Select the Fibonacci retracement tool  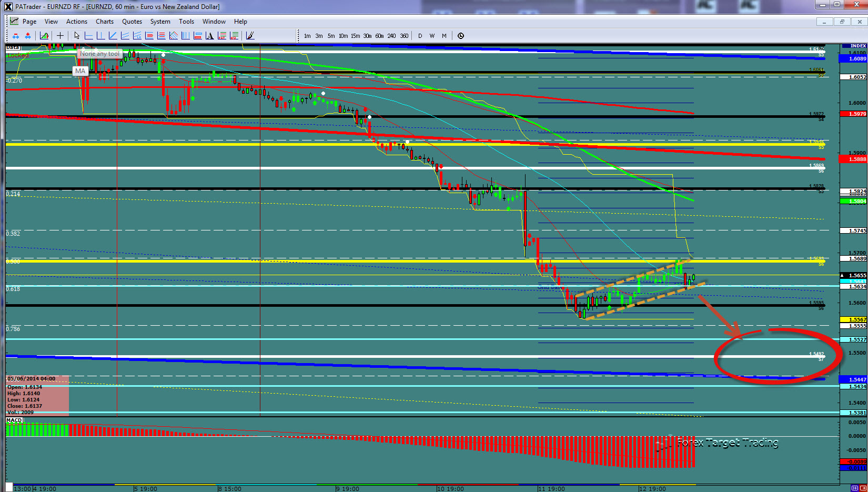tap(149, 36)
